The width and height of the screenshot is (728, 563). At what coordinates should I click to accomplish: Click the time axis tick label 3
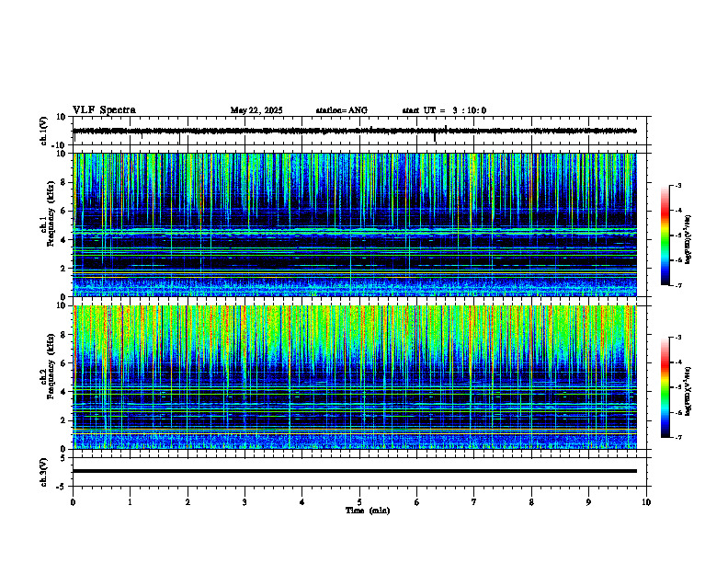click(245, 502)
